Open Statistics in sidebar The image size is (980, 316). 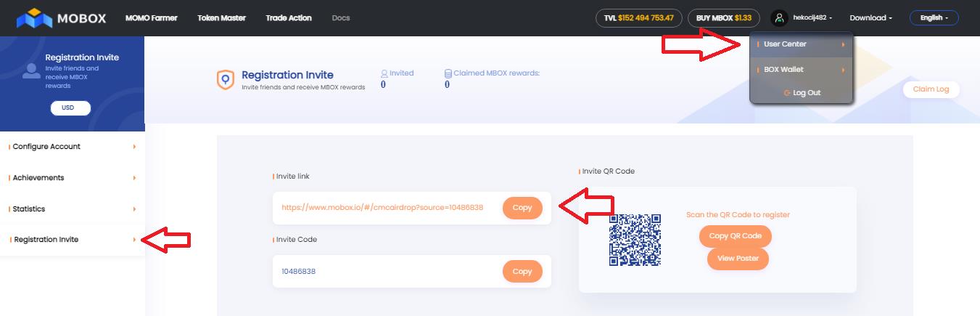coord(73,209)
